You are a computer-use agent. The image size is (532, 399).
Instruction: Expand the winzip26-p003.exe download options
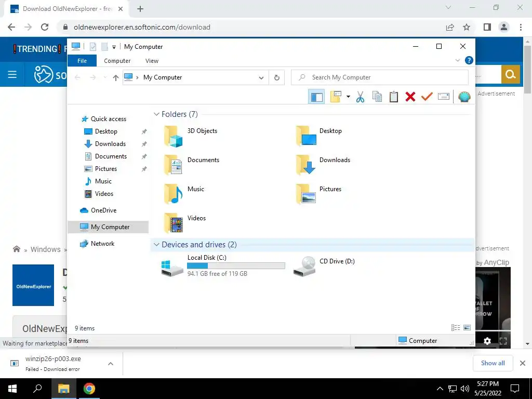point(111,364)
